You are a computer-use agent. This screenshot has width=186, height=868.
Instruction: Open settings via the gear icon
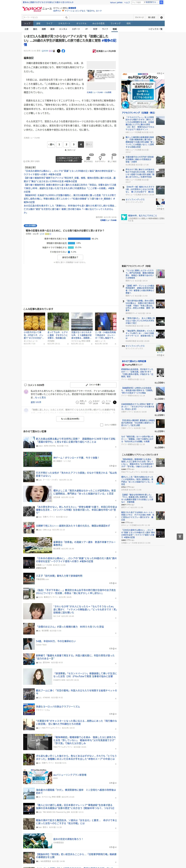[x=161, y=18]
